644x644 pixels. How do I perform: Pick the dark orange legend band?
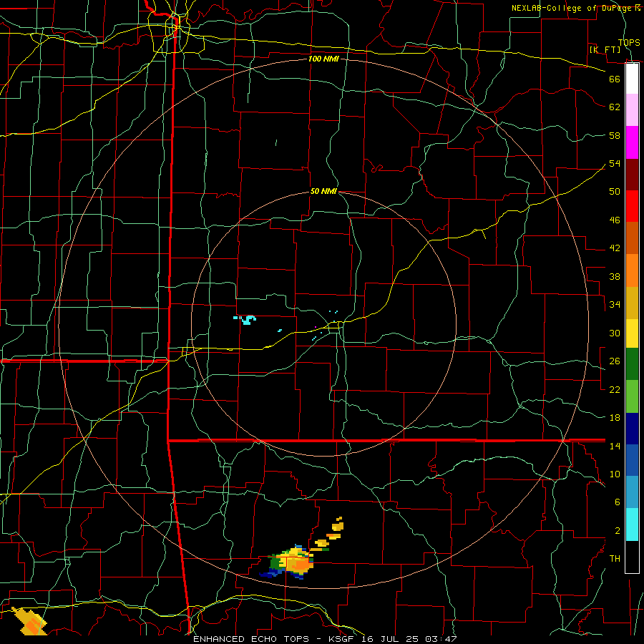click(x=632, y=238)
